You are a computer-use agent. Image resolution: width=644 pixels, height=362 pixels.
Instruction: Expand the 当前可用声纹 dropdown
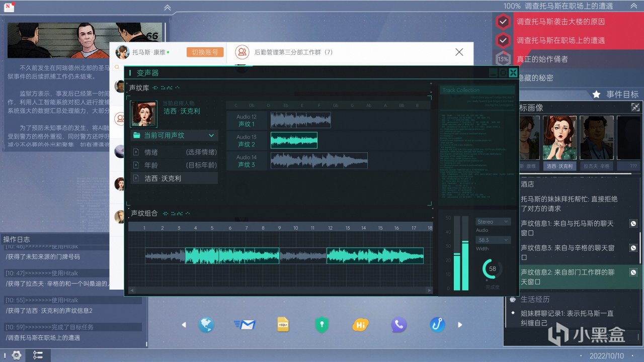coord(211,135)
